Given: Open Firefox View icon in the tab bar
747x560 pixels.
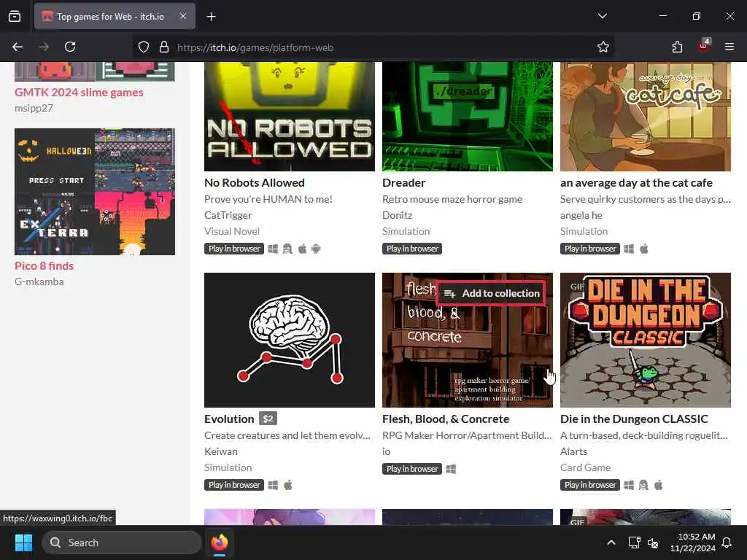Looking at the screenshot, I should click(15, 16).
